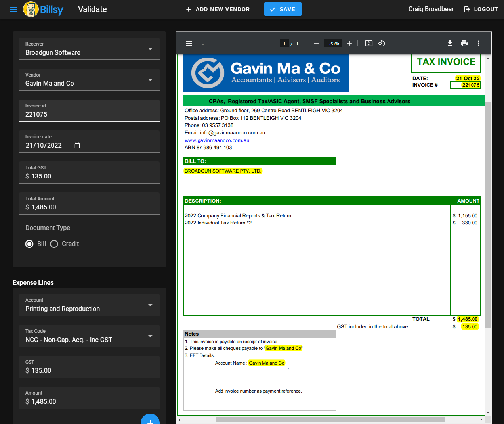Click the Billsy mascot logo
504x424 pixels.
[x=31, y=9]
